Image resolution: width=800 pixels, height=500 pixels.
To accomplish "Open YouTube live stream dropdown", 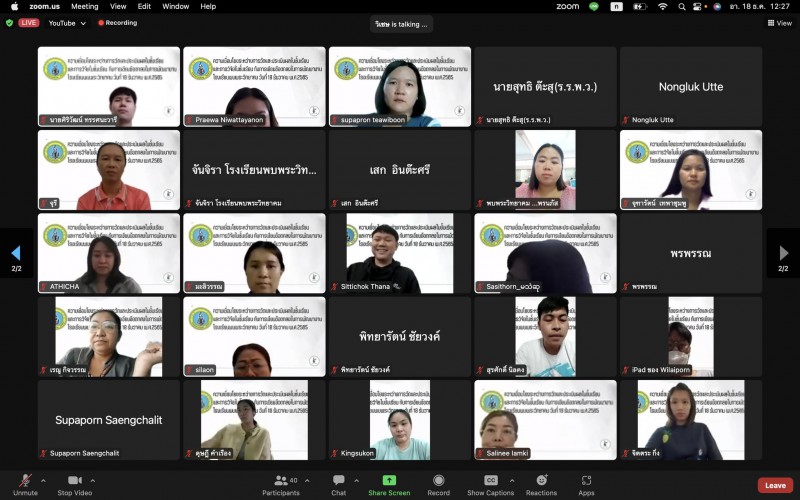I will click(x=67, y=23).
